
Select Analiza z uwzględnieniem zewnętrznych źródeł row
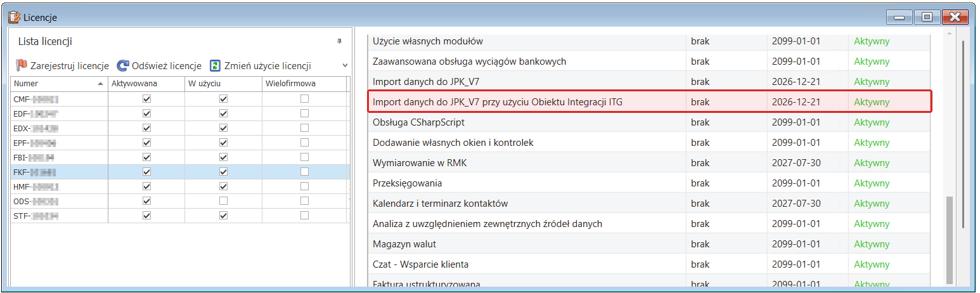pyautogui.click(x=650, y=224)
